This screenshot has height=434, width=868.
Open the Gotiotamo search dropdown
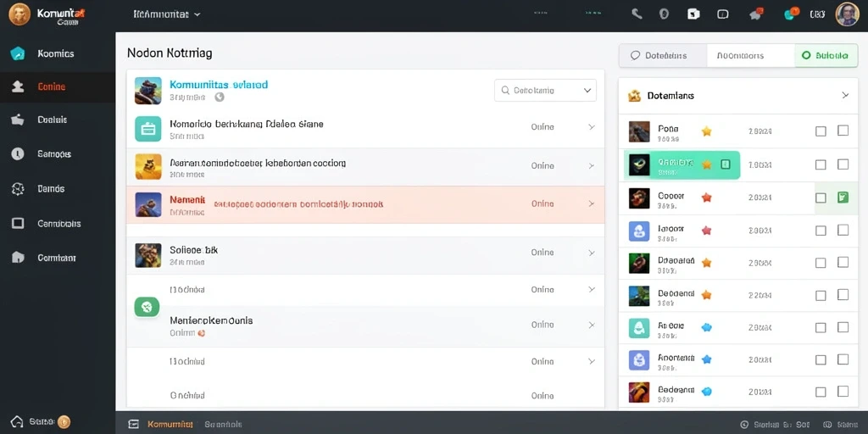[x=545, y=90]
